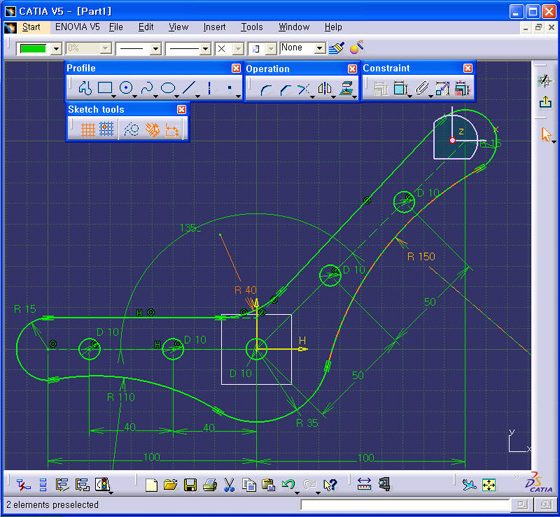Select the Corner fillet tool in Operation toolbar
The image size is (560, 517).
(265, 89)
